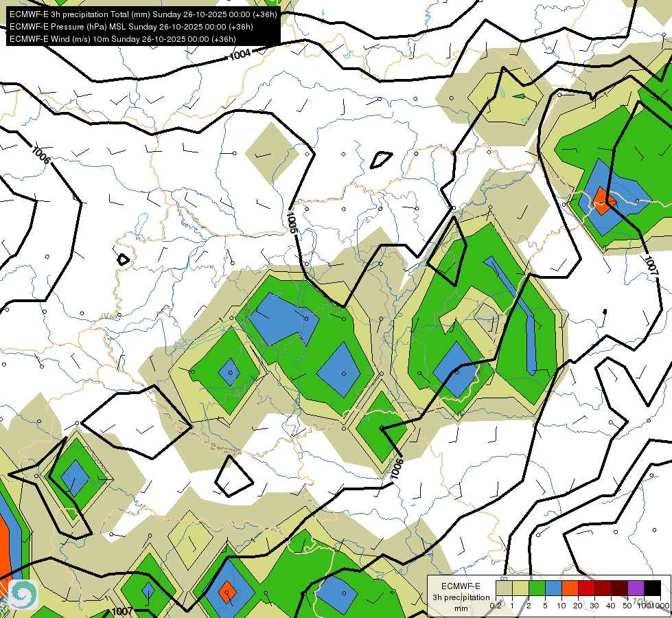Image resolution: width=672 pixels, height=618 pixels.
Task: Click the orange 10–20 mm legend swatch
Action: (570, 588)
